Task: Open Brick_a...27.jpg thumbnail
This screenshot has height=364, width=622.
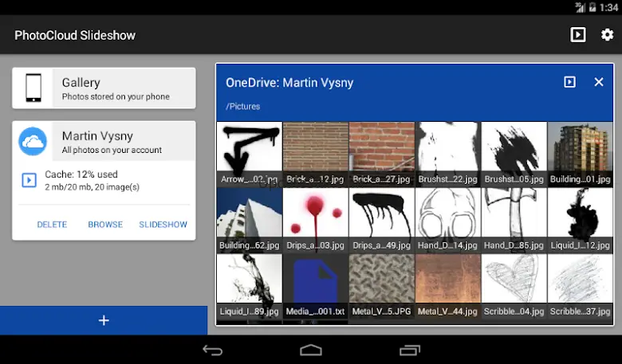Action: 382,154
